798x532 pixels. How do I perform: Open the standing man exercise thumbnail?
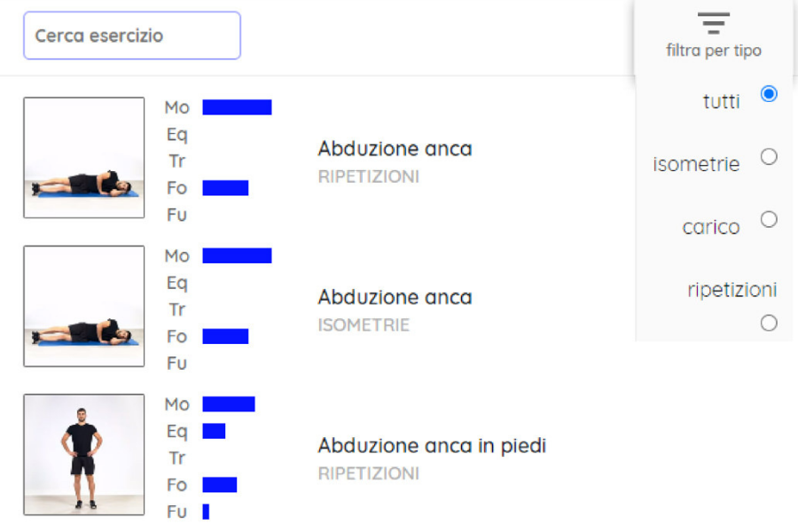click(x=84, y=454)
